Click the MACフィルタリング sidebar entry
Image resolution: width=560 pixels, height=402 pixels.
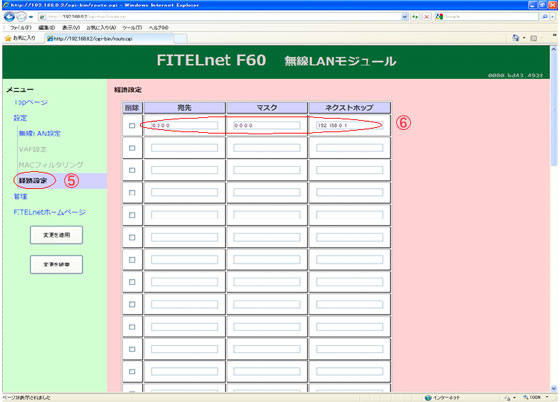pyautogui.click(x=51, y=165)
